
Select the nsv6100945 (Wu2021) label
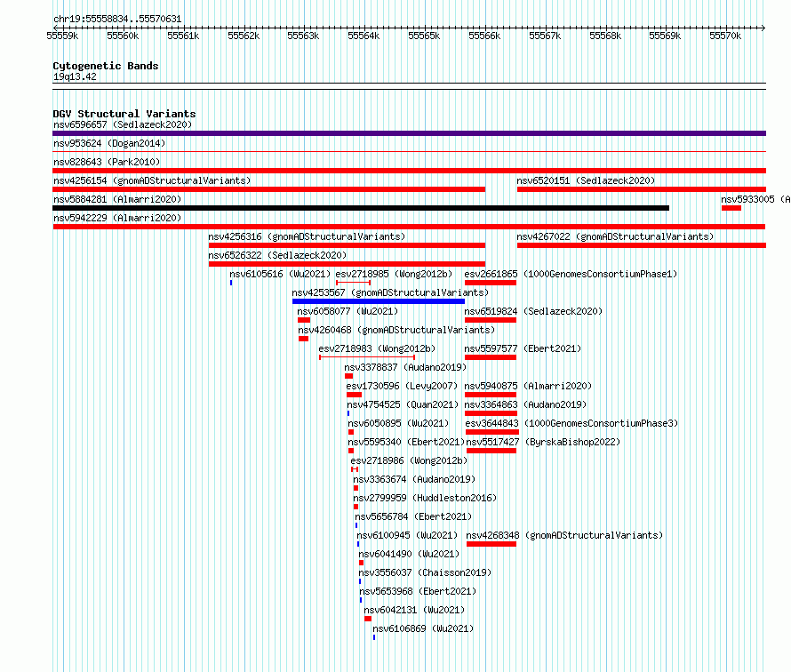click(406, 535)
